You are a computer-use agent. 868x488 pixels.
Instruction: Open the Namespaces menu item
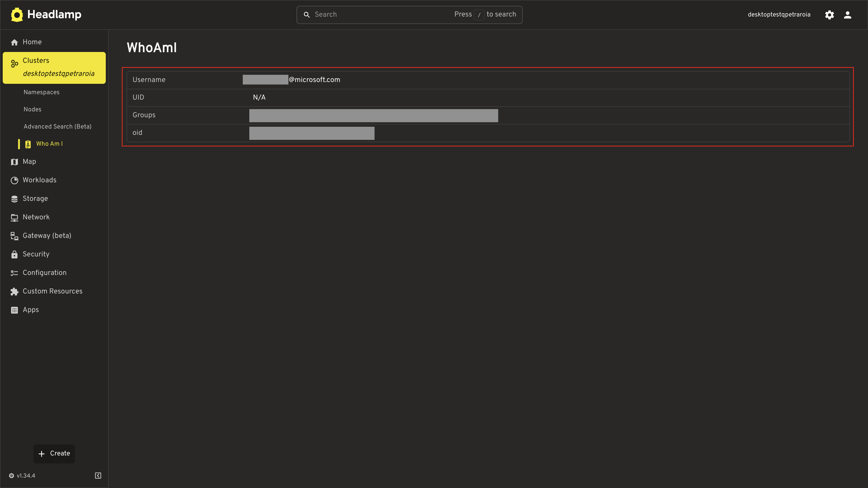(41, 92)
